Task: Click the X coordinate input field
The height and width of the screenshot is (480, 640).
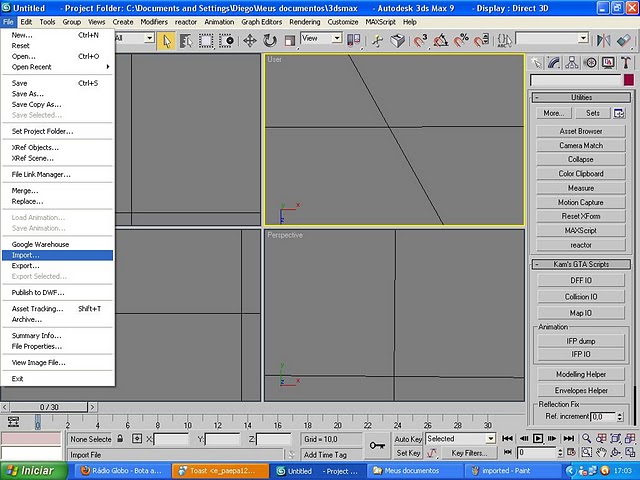Action: click(171, 440)
